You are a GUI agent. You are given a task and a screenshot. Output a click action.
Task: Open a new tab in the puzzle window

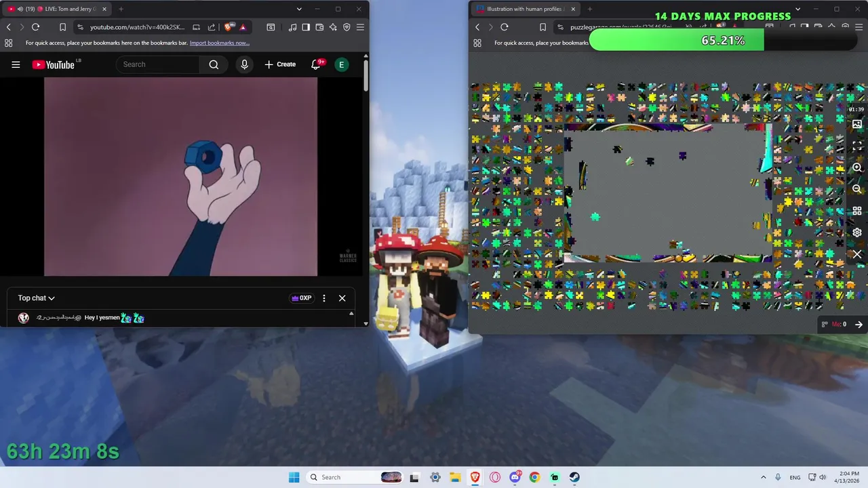pos(589,9)
